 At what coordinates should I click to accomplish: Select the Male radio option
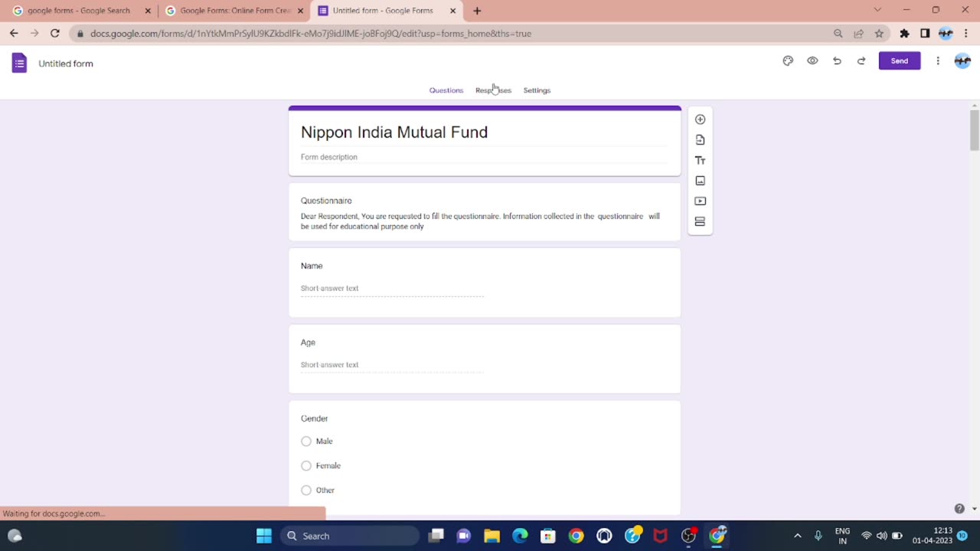click(306, 442)
